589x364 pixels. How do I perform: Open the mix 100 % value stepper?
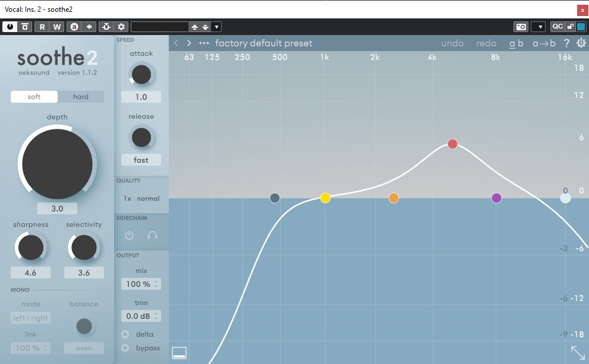[141, 284]
